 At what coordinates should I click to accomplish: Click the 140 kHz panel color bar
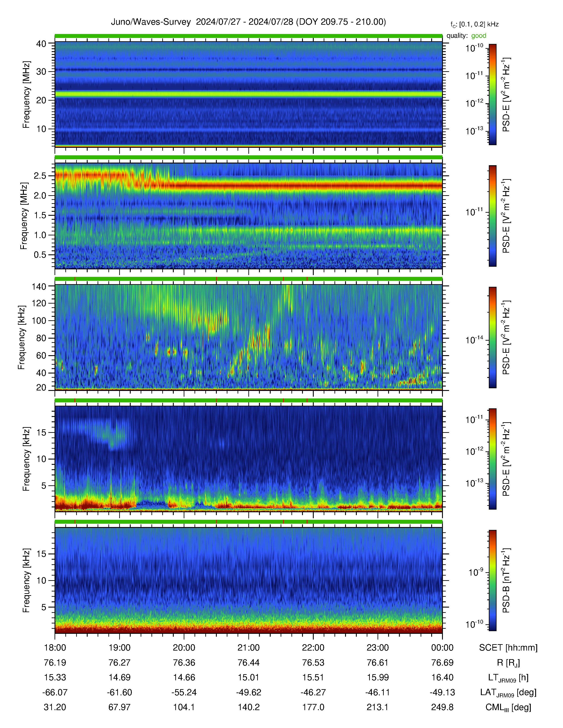(493, 337)
